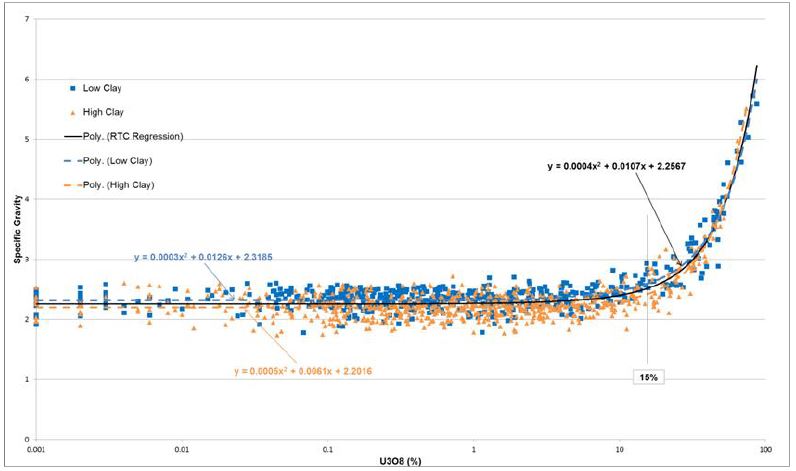This screenshot has width=796, height=471.
Task: Click the "U3O8 (%)" horizontal axis title
Action: tap(401, 461)
